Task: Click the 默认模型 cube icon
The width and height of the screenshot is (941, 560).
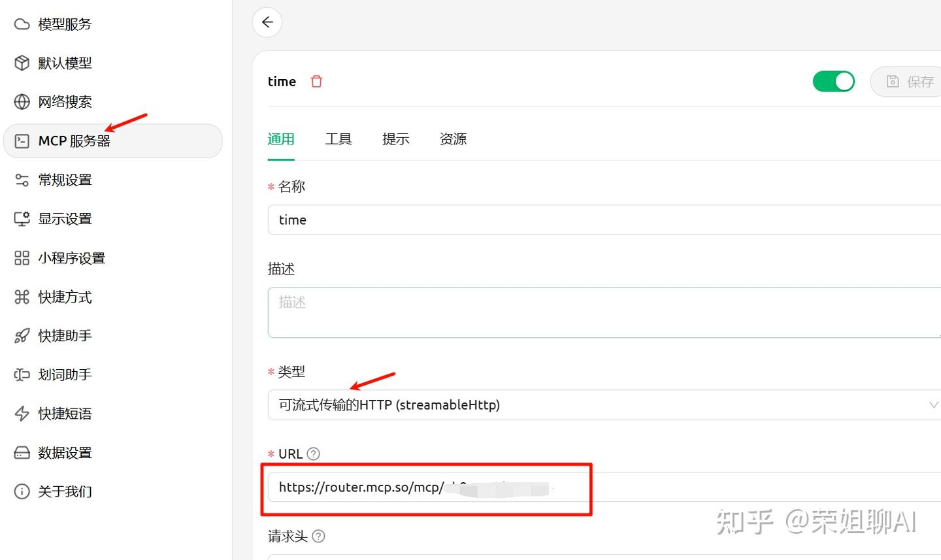Action: click(22, 63)
